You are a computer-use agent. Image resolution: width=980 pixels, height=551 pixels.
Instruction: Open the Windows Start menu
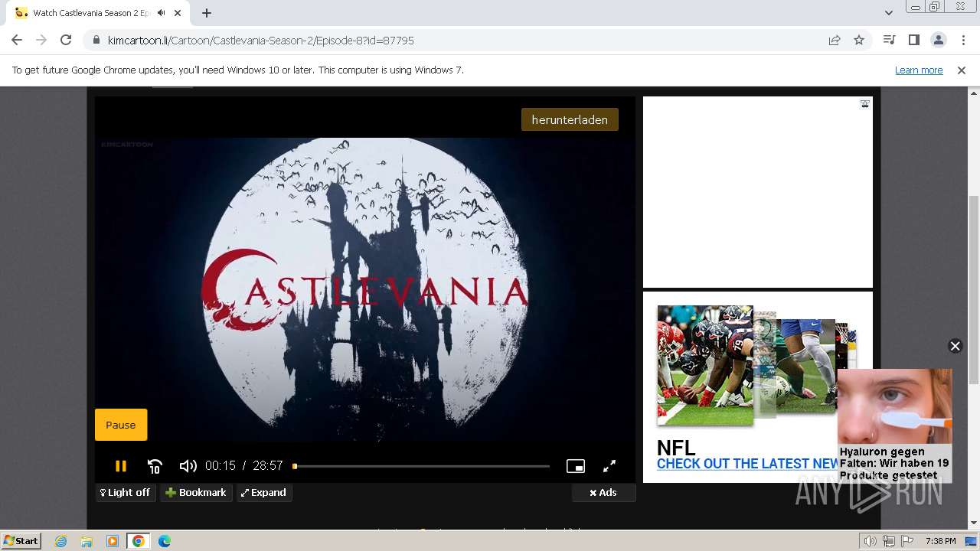click(21, 541)
